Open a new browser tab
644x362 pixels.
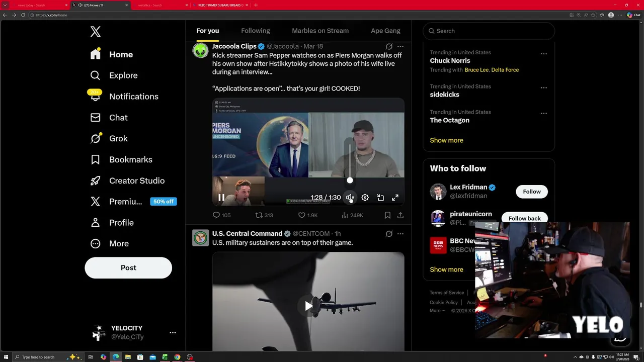(x=256, y=5)
